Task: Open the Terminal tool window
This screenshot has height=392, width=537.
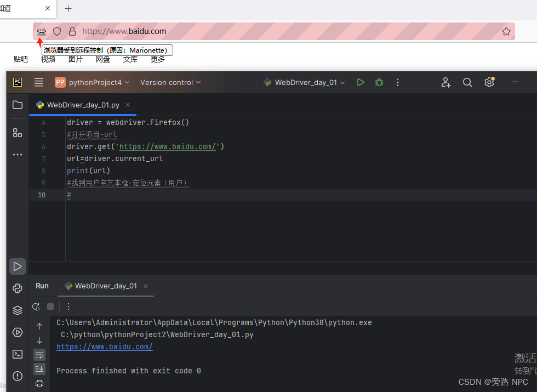Action: coord(16,354)
